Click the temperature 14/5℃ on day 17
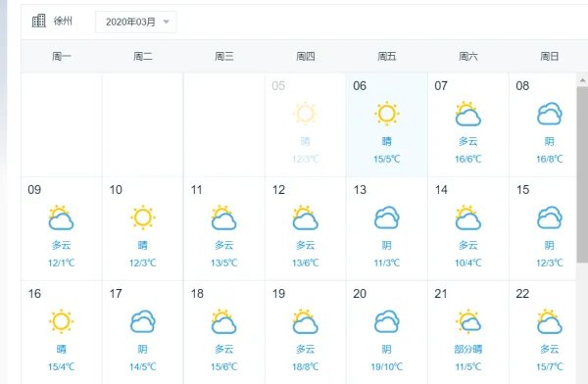Viewport: 588px width, 384px height. tap(142, 366)
